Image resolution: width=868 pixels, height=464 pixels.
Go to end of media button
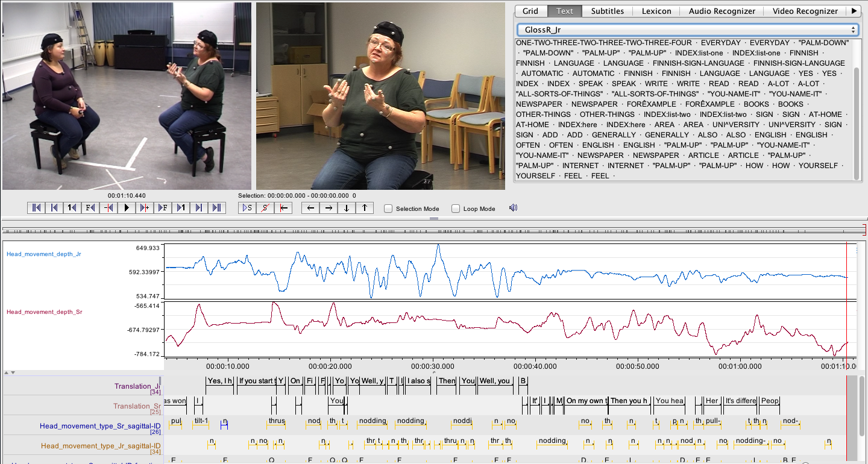[x=217, y=208]
